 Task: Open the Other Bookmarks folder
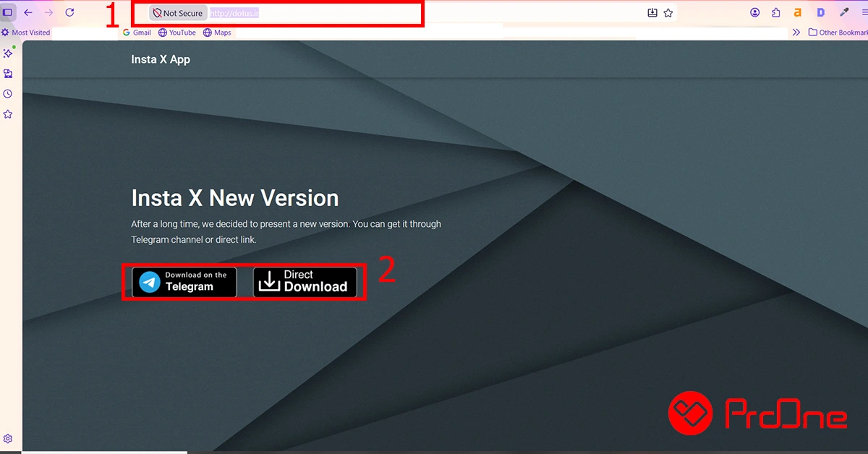tap(838, 33)
